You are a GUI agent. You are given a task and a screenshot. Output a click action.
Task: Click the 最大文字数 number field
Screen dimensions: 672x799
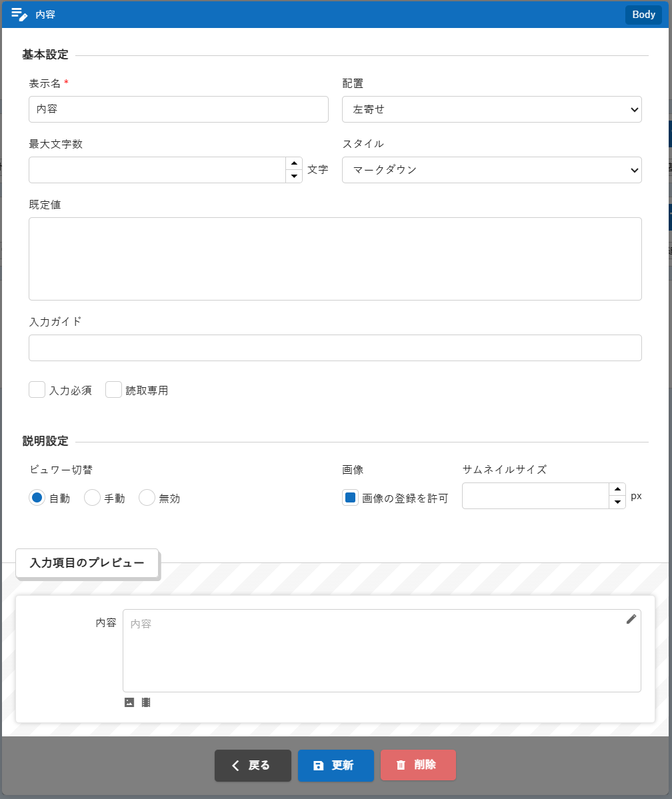[157, 170]
